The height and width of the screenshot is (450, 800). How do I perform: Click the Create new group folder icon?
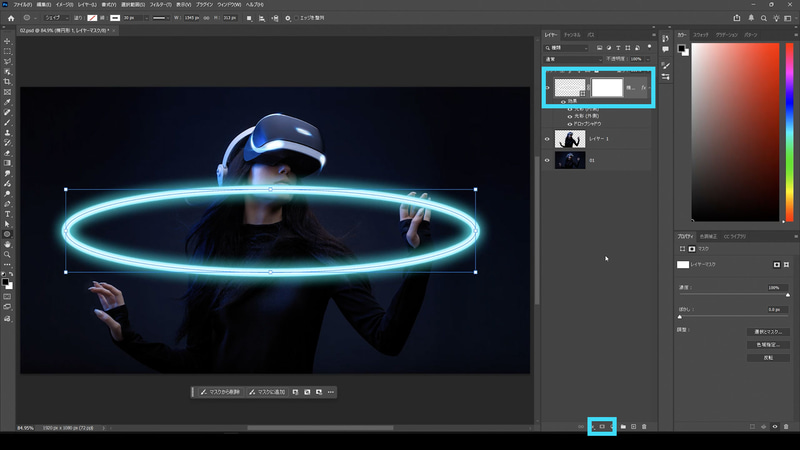coord(622,427)
